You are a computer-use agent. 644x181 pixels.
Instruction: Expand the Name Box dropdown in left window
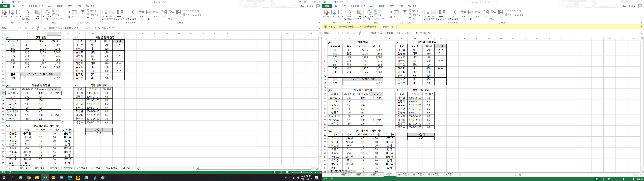(x=16, y=28)
